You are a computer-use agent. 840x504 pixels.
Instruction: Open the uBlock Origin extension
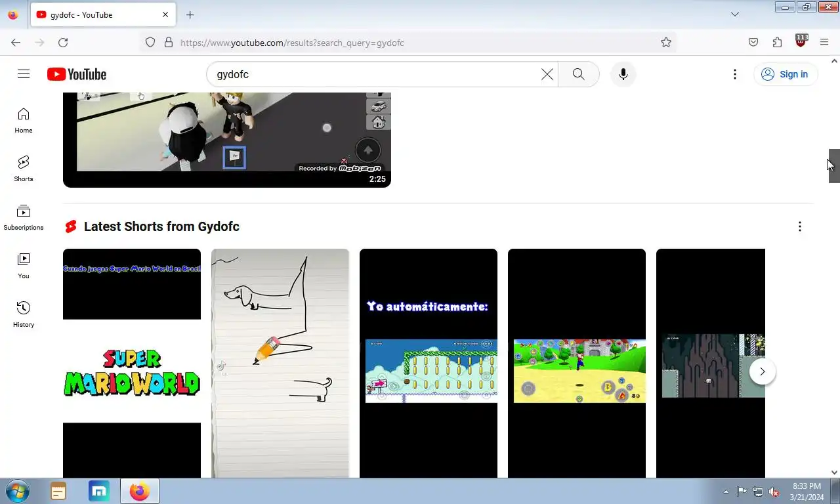[801, 41]
